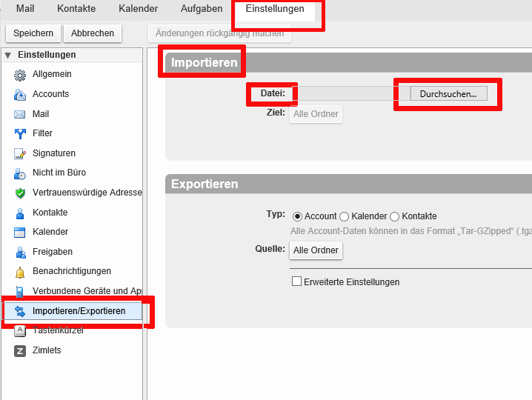This screenshot has width=532, height=400.
Task: Click Änderungen rückgängig machen button
Action: click(x=219, y=33)
